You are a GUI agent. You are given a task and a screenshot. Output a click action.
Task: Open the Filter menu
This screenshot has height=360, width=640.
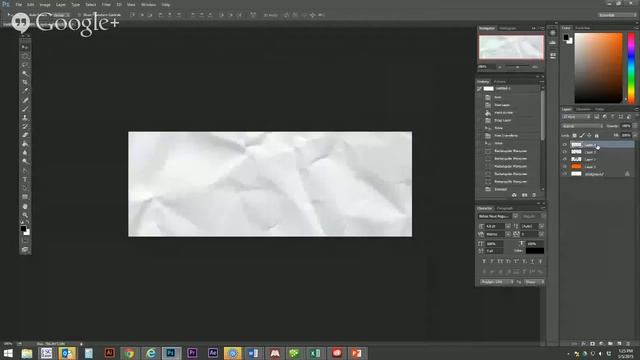click(106, 4)
